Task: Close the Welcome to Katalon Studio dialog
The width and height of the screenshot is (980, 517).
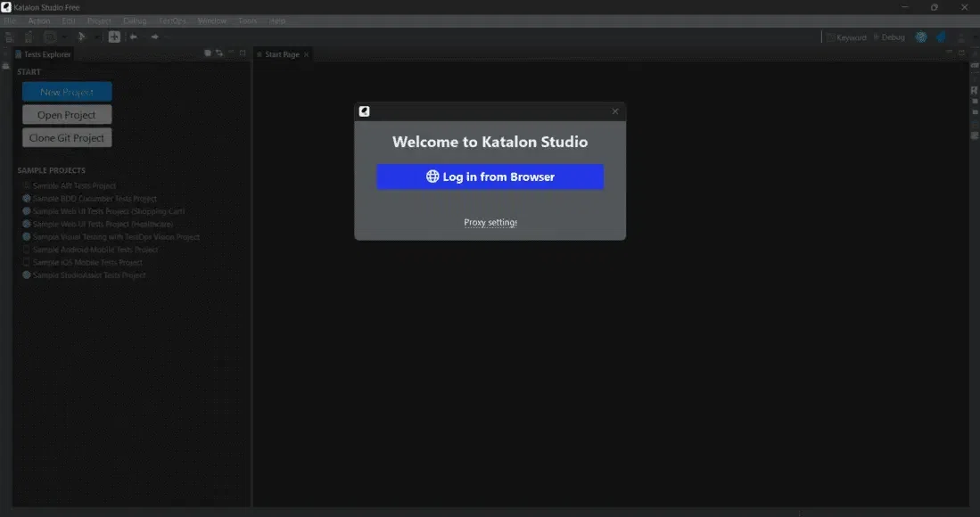Action: click(x=615, y=111)
